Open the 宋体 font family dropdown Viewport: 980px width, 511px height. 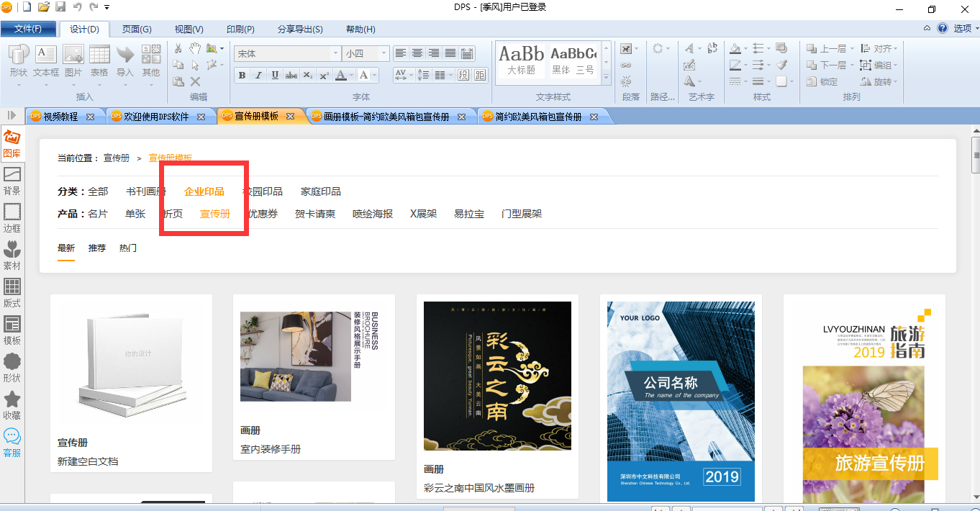click(x=335, y=54)
